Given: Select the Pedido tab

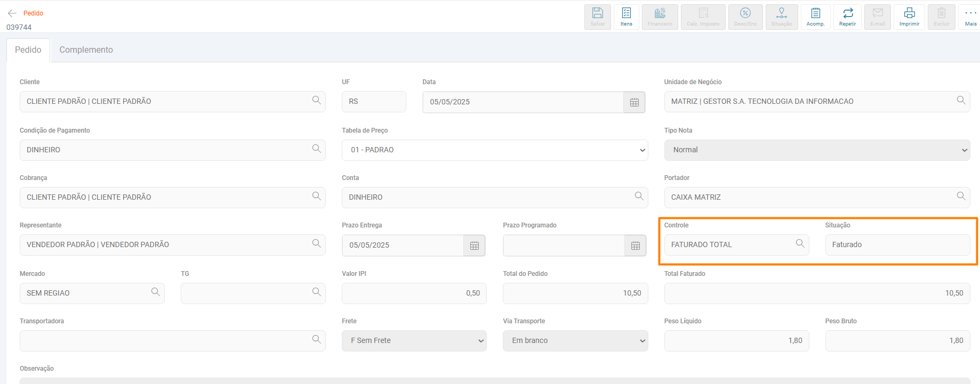Looking at the screenshot, I should [x=28, y=50].
